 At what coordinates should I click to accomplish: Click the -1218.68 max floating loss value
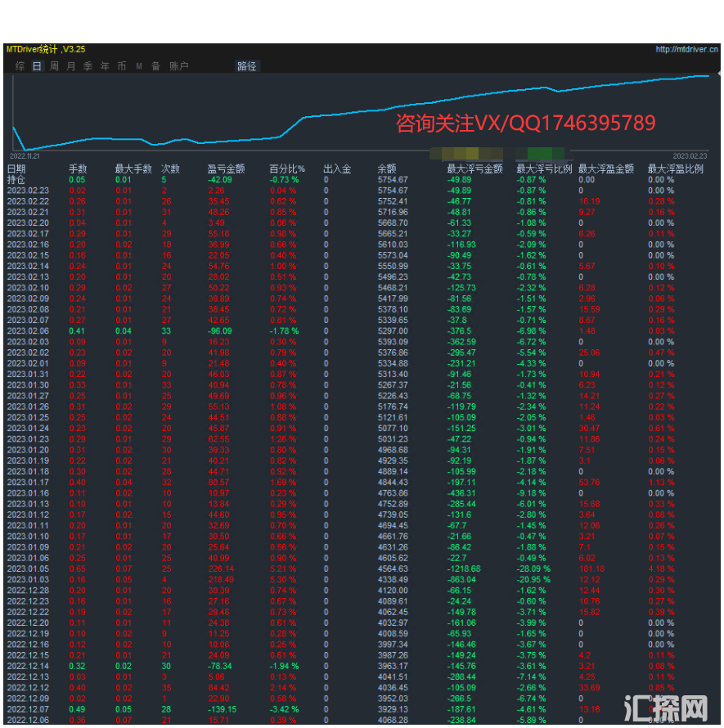[464, 568]
